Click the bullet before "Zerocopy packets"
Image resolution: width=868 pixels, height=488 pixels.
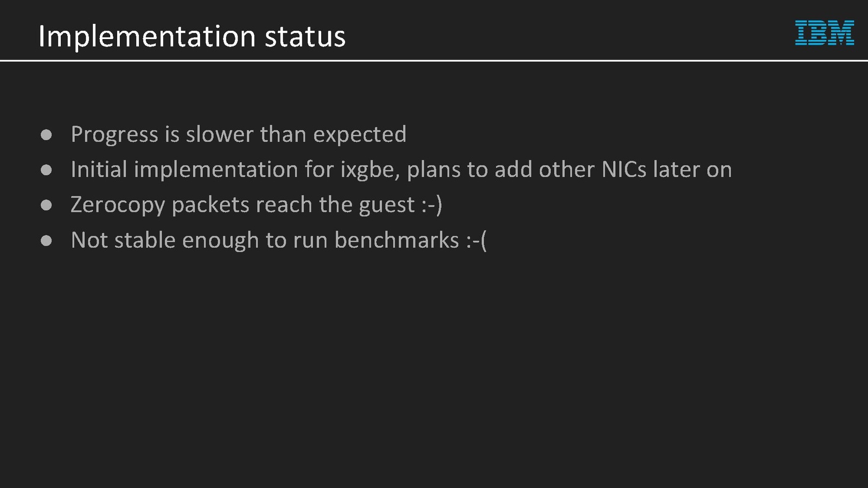(x=46, y=205)
